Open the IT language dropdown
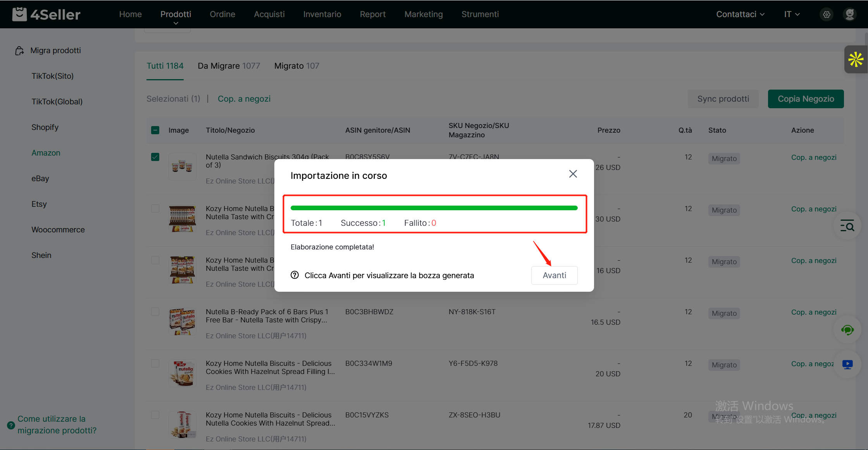Viewport: 868px width, 450px height. pyautogui.click(x=792, y=14)
